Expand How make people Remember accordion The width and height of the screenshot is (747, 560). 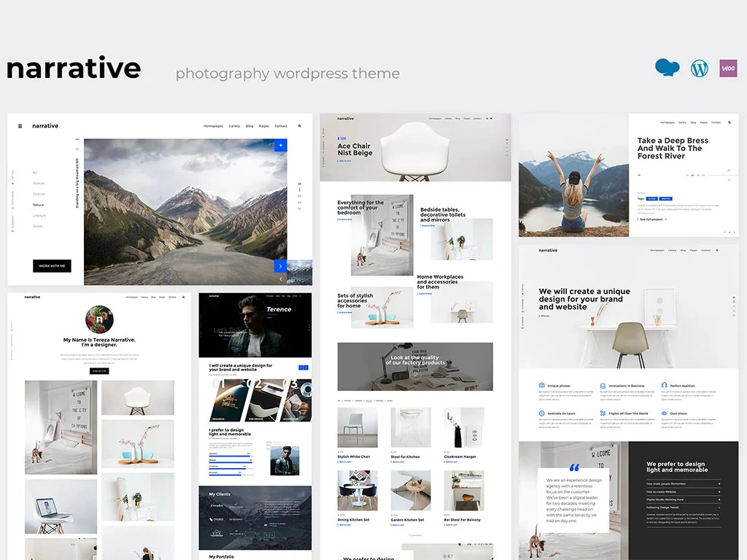(x=683, y=484)
